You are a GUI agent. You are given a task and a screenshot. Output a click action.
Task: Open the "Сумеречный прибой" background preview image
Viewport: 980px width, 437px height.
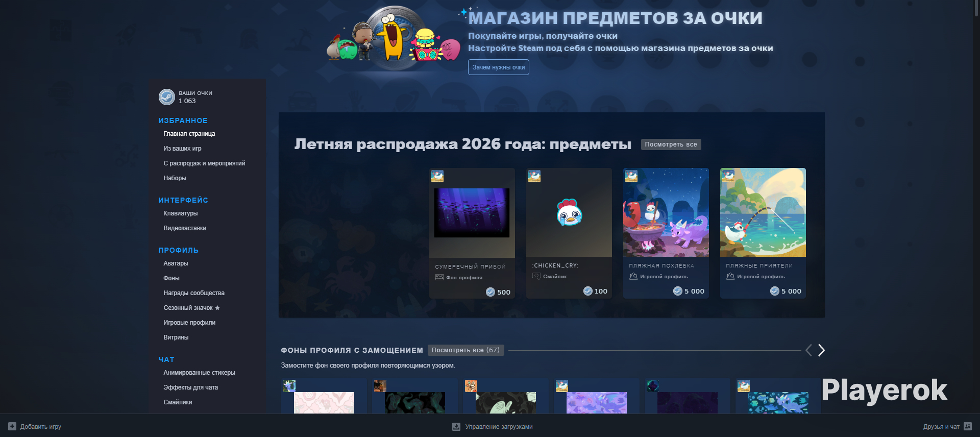click(472, 212)
